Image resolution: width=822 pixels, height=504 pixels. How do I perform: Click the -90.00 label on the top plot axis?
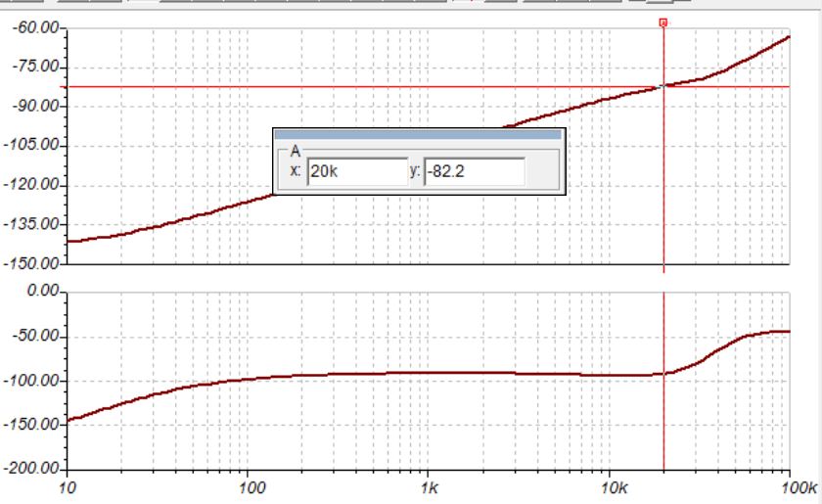pyautogui.click(x=34, y=106)
